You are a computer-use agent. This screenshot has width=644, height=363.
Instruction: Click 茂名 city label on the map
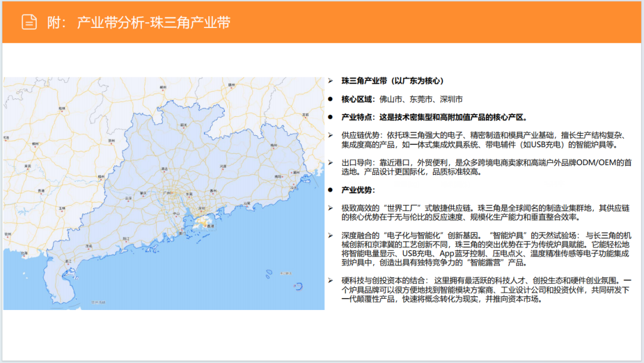tap(89, 246)
